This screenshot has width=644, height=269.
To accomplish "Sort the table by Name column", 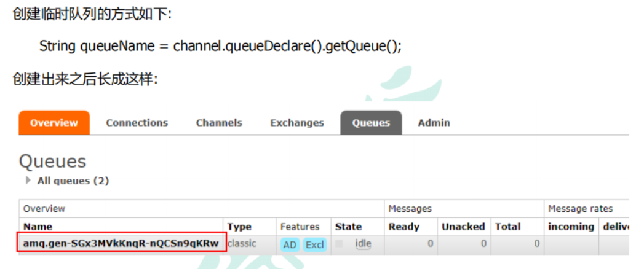I will 38,227.
